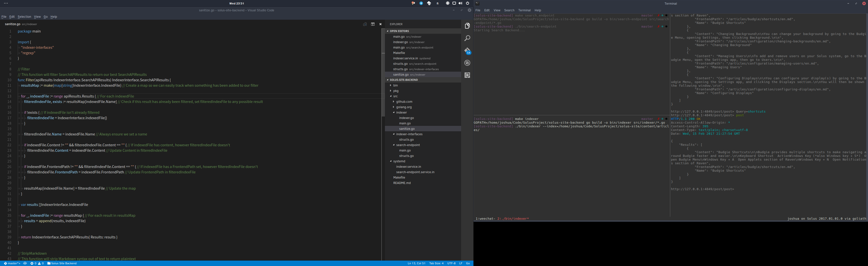Click 'Solus Site Backend' project in the status bar
Screen dimensions: 868x266
click(x=62, y=263)
